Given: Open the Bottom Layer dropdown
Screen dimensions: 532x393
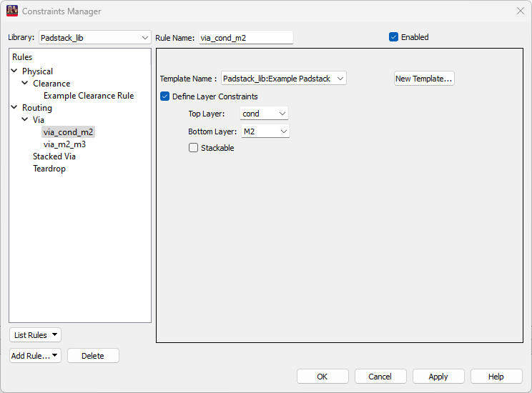Looking at the screenshot, I should [x=265, y=131].
